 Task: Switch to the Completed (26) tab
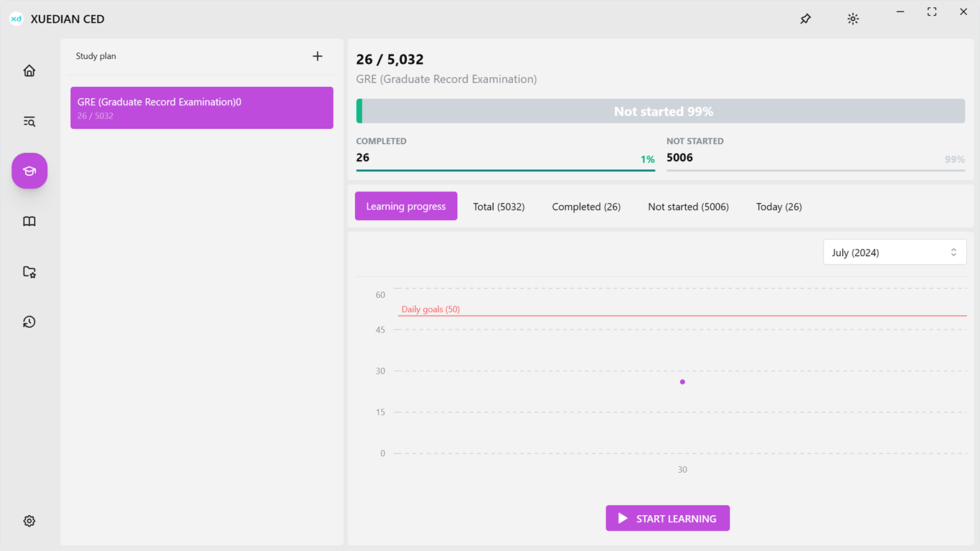pyautogui.click(x=586, y=207)
